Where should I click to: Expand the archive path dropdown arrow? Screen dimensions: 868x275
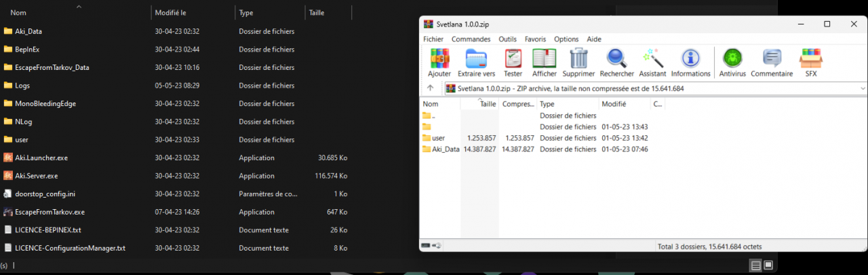(862, 88)
